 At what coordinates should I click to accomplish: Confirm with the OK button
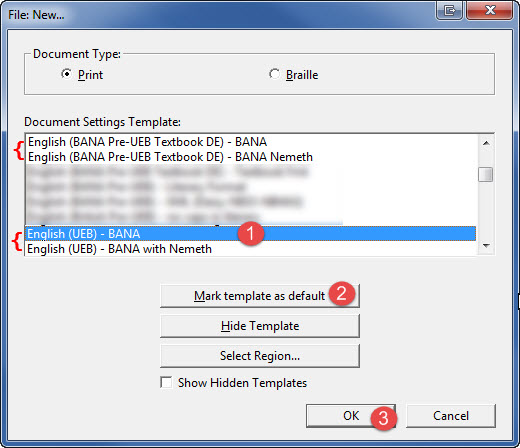click(351, 416)
